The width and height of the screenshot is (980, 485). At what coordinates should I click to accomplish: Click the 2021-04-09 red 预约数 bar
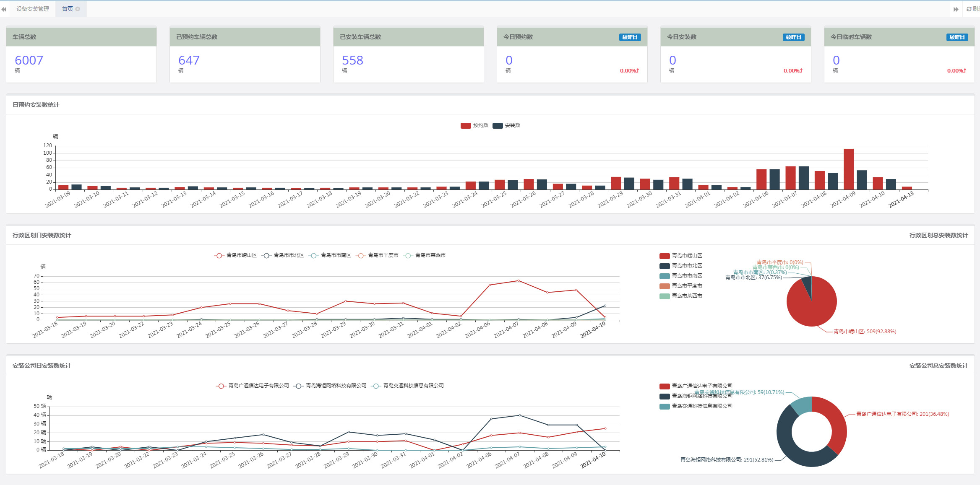pos(849,169)
